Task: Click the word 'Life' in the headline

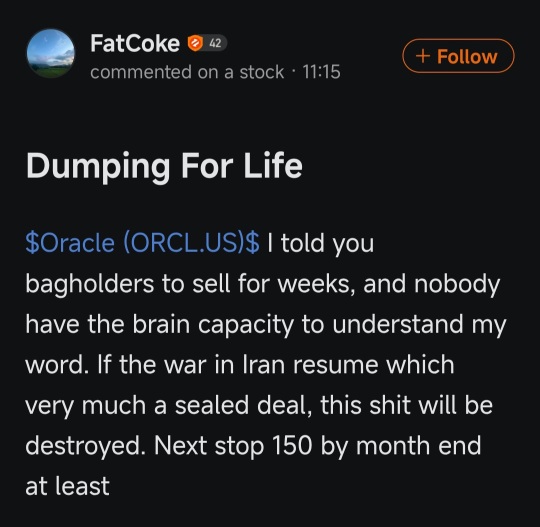Action: point(273,165)
